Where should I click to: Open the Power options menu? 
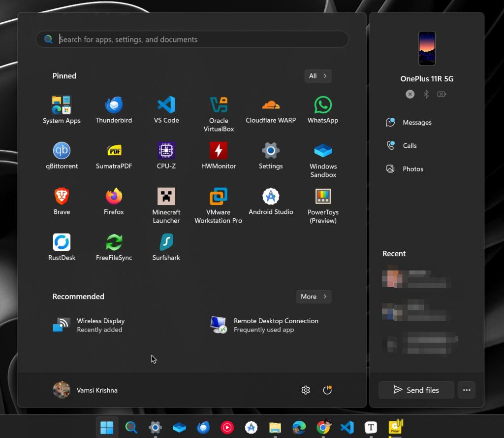(327, 390)
